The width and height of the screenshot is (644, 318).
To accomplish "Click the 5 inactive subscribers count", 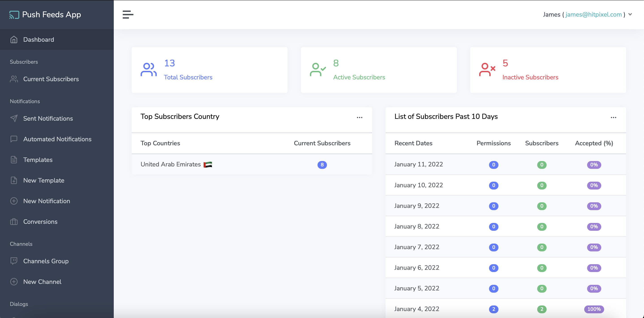I will pos(505,63).
